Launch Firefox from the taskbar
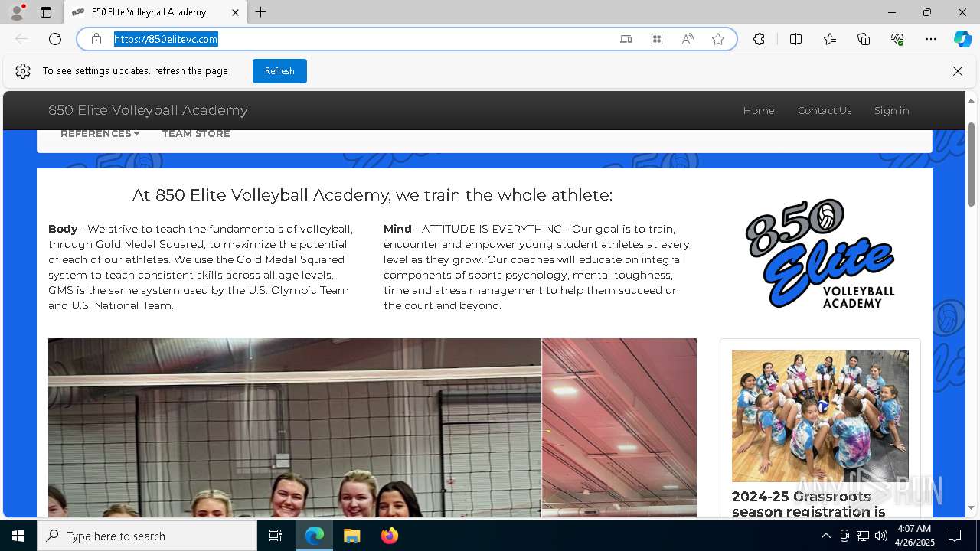Screen dimensions: 980x551 coord(389,536)
